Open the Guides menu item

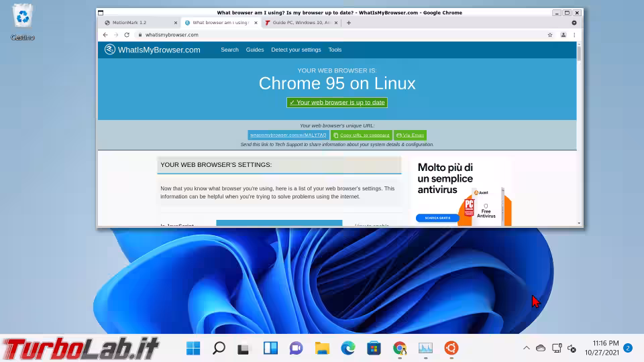point(255,50)
